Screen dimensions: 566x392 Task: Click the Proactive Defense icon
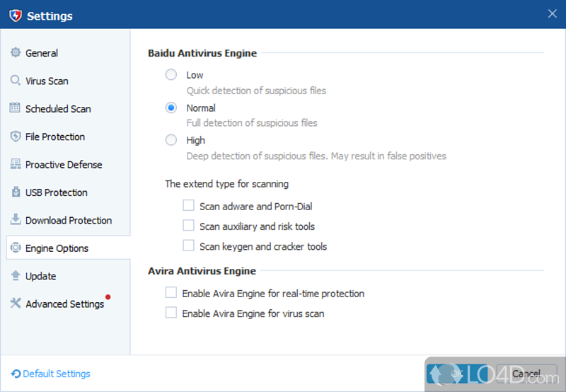(x=16, y=164)
